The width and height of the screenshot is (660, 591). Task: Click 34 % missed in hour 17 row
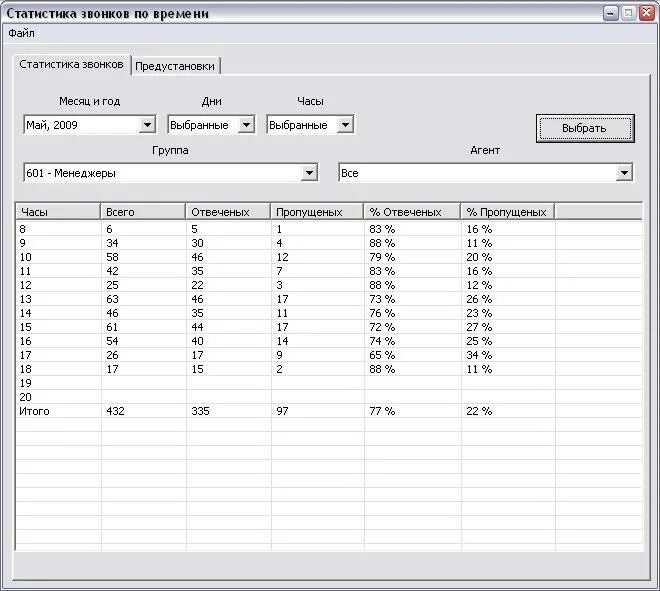click(x=479, y=355)
